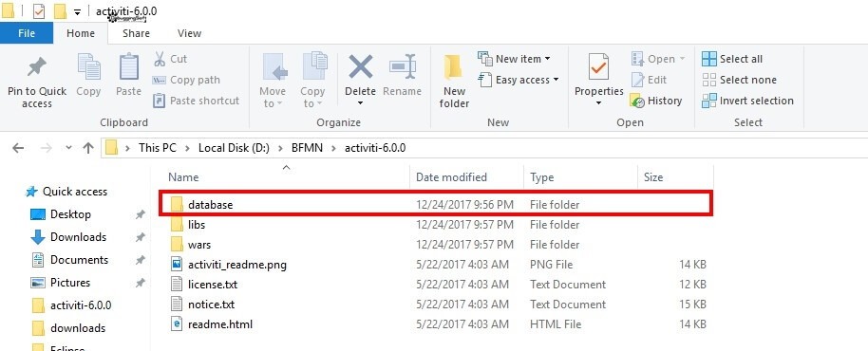The width and height of the screenshot is (868, 351).
Task: Click the activiti-6.0.0 address bar segment
Action: (x=375, y=148)
